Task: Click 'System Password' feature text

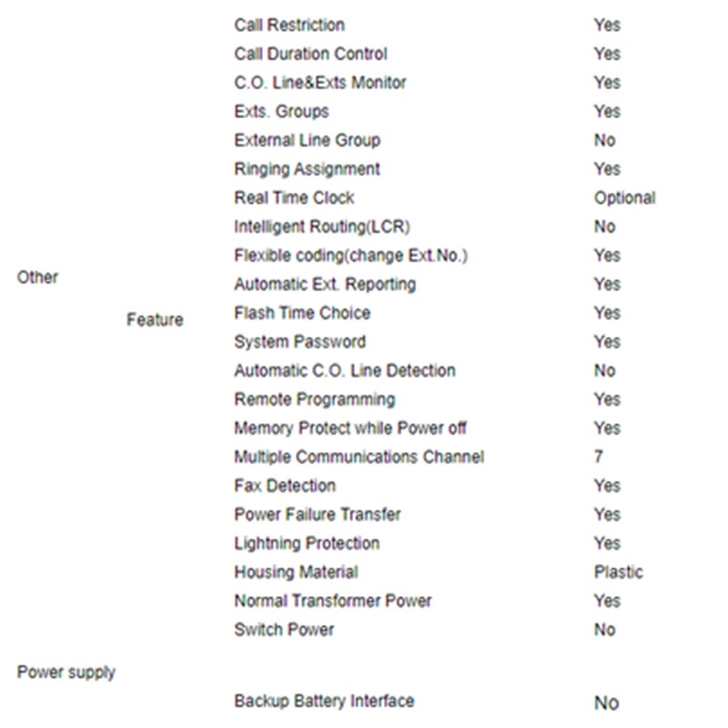Action: pos(299,342)
